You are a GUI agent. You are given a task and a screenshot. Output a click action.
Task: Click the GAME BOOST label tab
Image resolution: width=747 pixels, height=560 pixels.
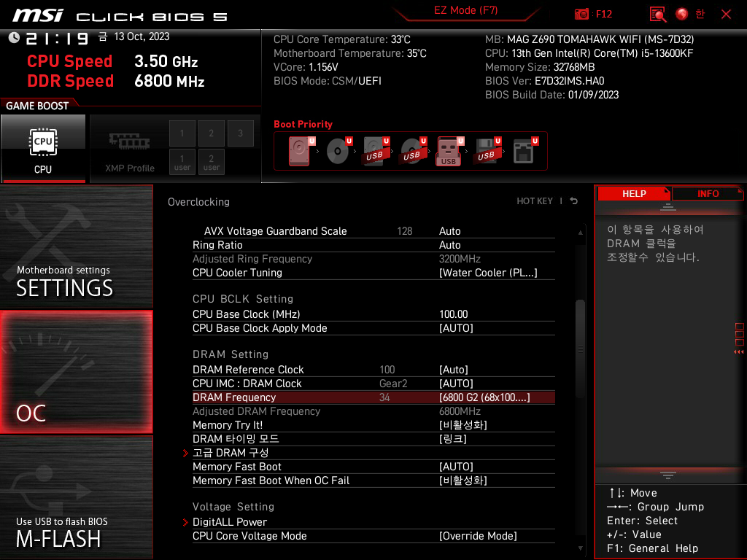coord(37,106)
